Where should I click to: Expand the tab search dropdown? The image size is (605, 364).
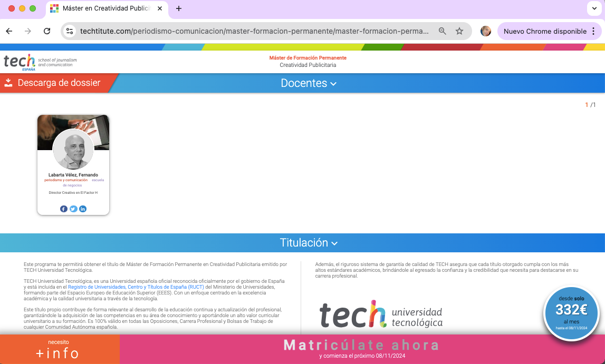coord(594,8)
